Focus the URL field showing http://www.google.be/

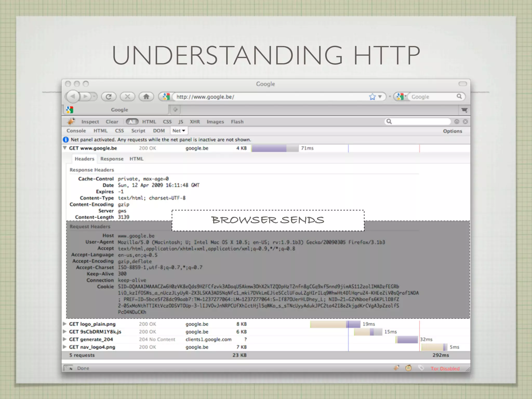270,97
